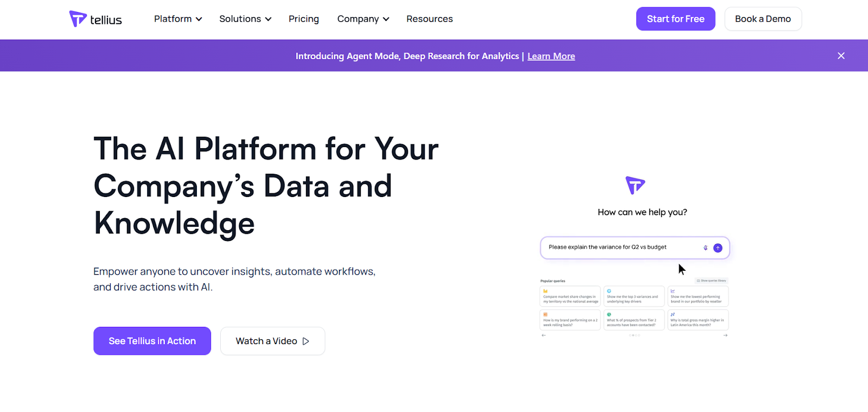
Task: Click the left arrow under popular queries
Action: [x=544, y=335]
